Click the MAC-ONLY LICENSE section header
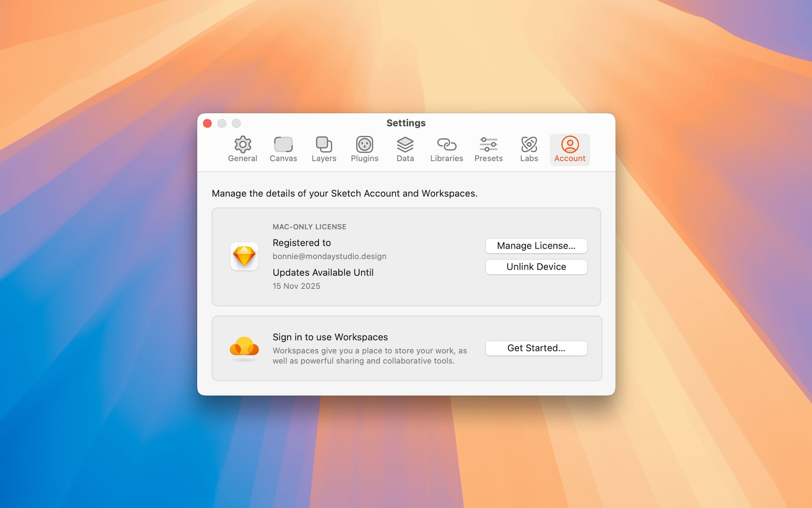 point(310,226)
